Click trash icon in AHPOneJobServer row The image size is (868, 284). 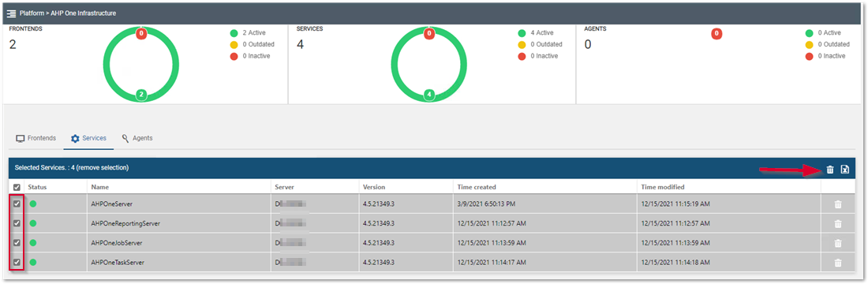(x=837, y=243)
